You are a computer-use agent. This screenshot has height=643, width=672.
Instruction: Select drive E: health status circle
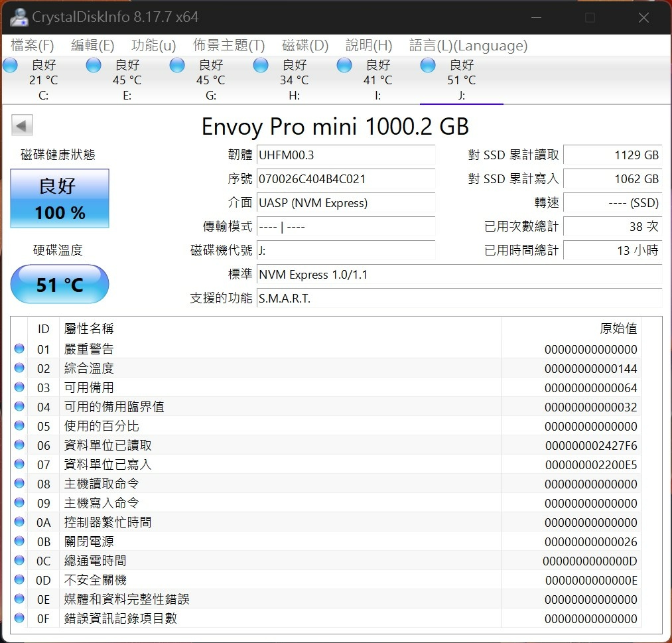[94, 66]
